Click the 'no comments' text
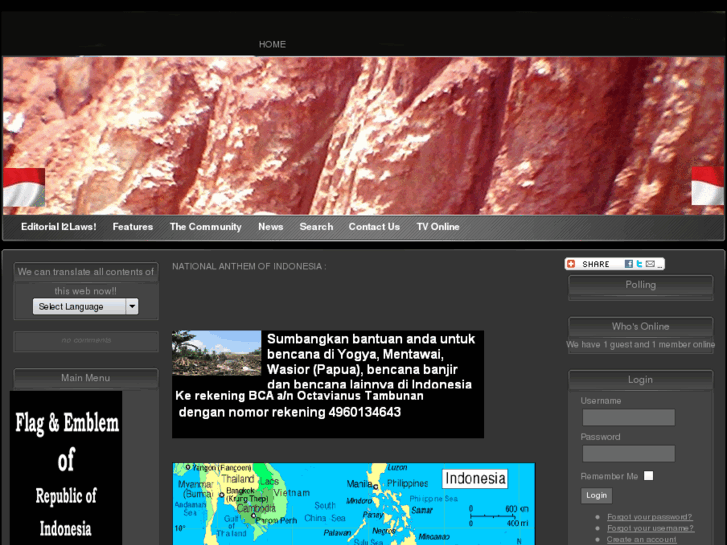 [86, 340]
